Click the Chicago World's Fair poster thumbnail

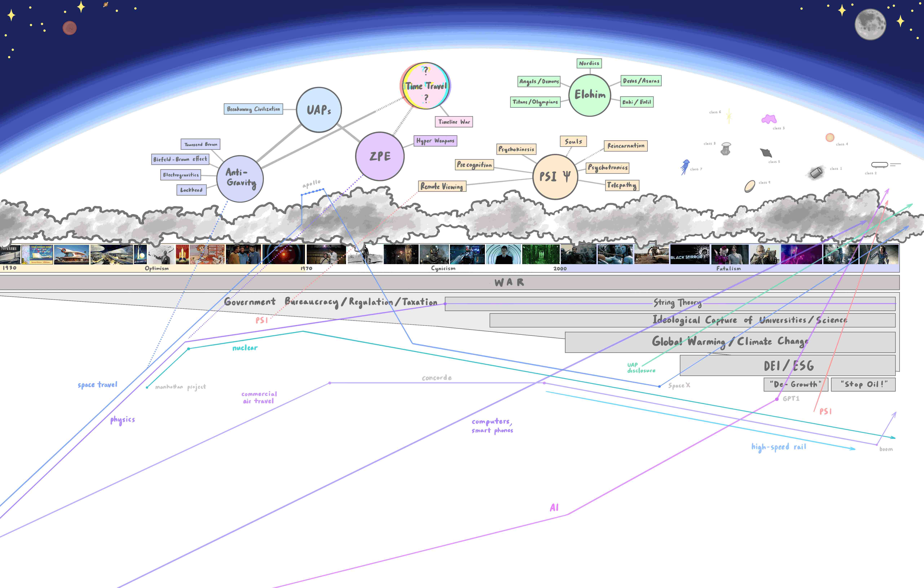182,254
